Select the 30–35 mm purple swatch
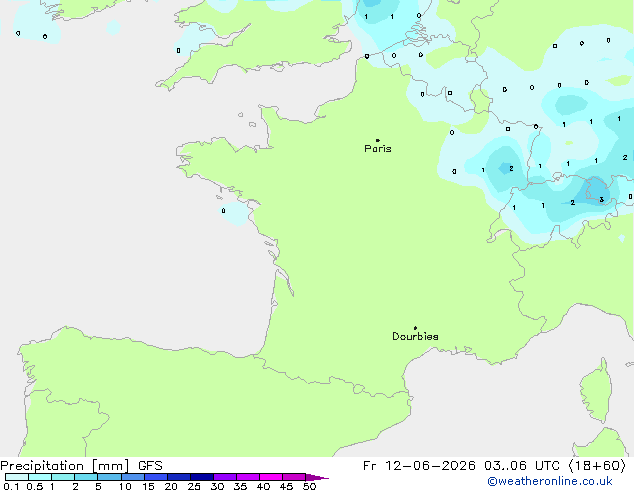Screen dimensions: 634x490 coord(225,477)
